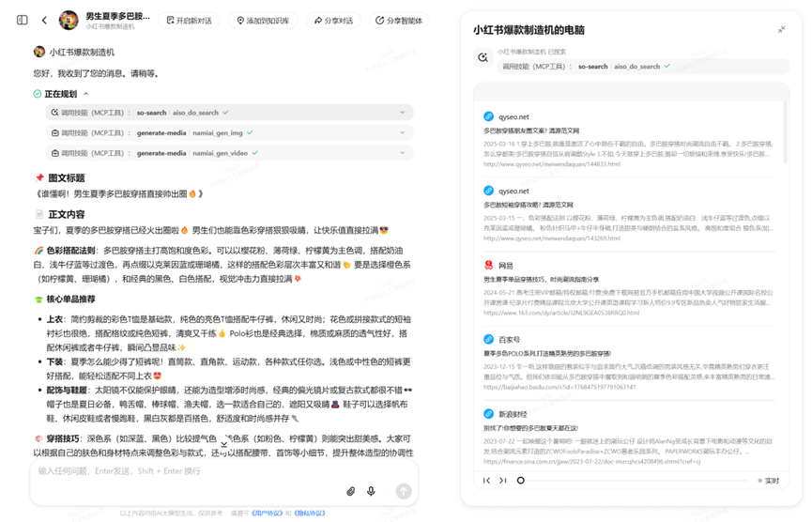The height and width of the screenshot is (522, 812).
Task: Skip to last step in playback bar
Action: pos(503,481)
